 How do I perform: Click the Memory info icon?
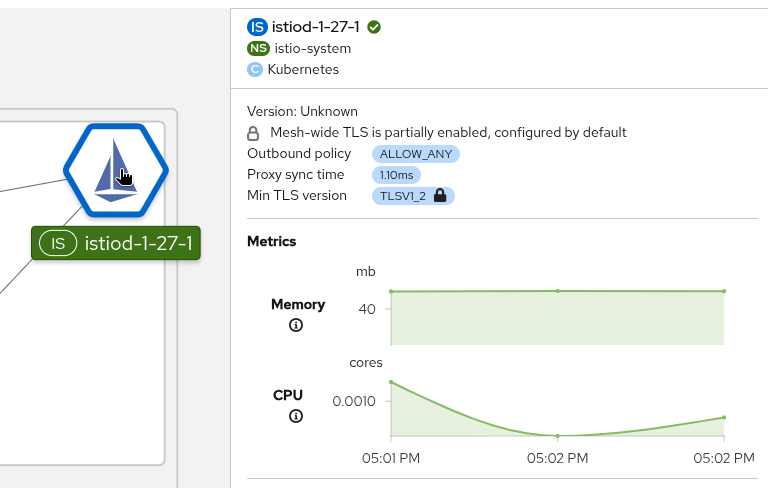pos(296,325)
